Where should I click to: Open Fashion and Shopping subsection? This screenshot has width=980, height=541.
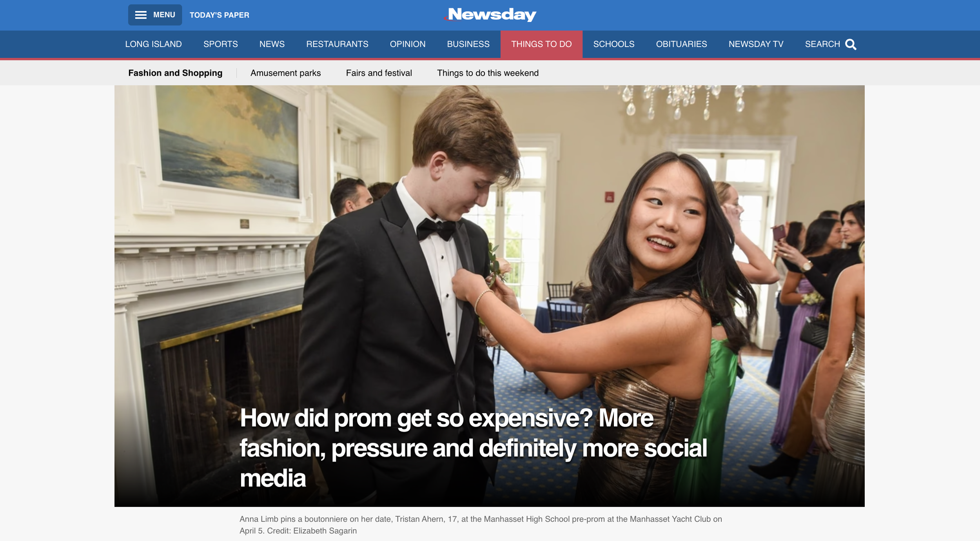(175, 73)
